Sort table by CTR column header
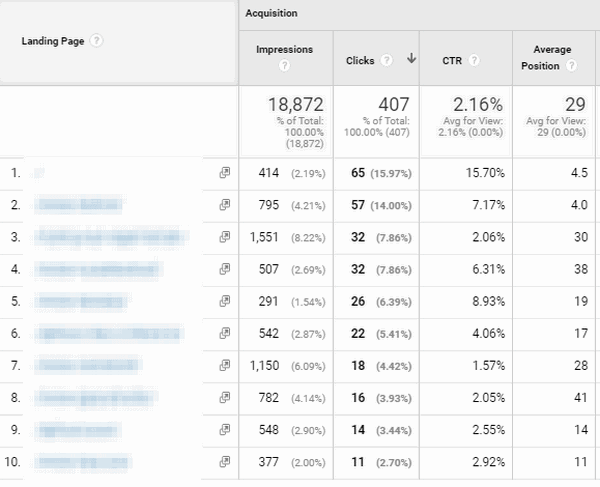Screen dimensions: 600x487 pyautogui.click(x=452, y=60)
